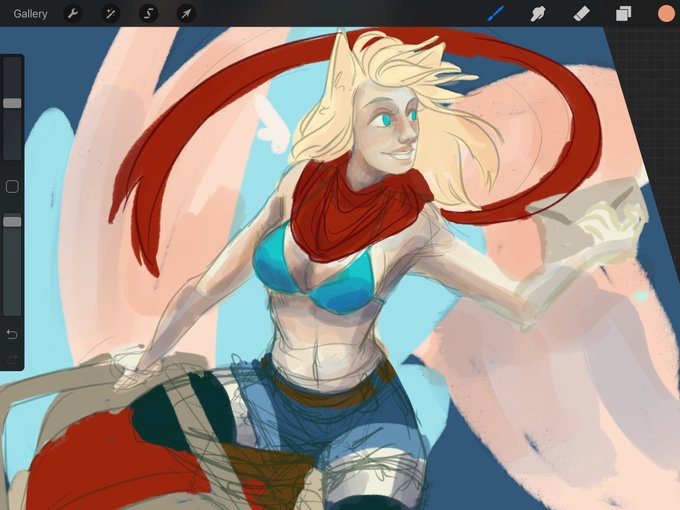Open the Layers panel
Image resolution: width=680 pixels, height=510 pixels.
623,14
